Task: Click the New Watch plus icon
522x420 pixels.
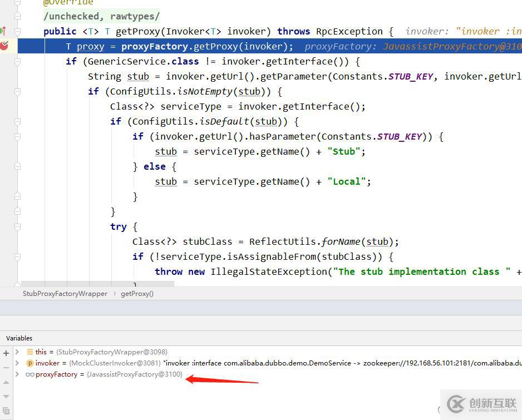Action: (x=6, y=353)
